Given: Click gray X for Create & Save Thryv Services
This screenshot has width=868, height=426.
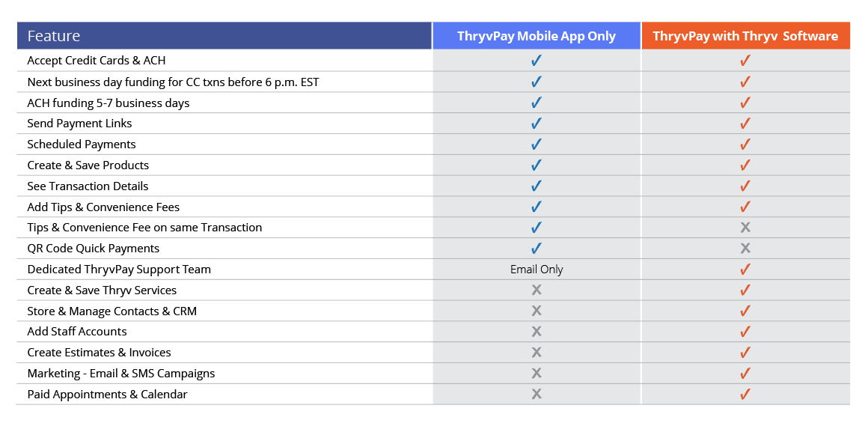Looking at the screenshot, I should click(x=536, y=290).
